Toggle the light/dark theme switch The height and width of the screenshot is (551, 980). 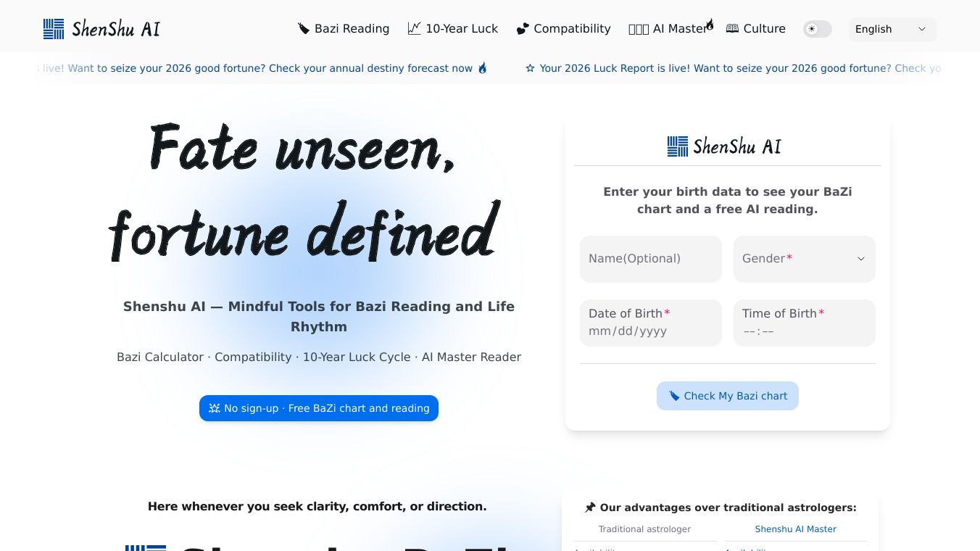click(818, 29)
